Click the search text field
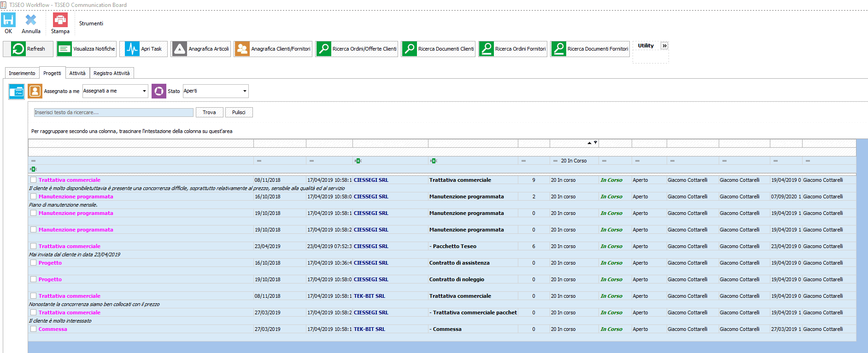 pyautogui.click(x=113, y=112)
